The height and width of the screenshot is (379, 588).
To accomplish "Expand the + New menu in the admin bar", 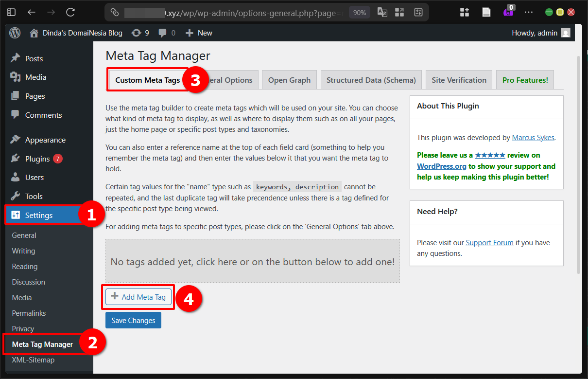I will [x=198, y=33].
